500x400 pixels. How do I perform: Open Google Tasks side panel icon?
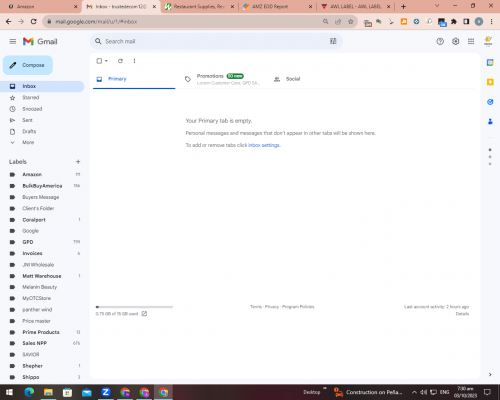[490, 102]
